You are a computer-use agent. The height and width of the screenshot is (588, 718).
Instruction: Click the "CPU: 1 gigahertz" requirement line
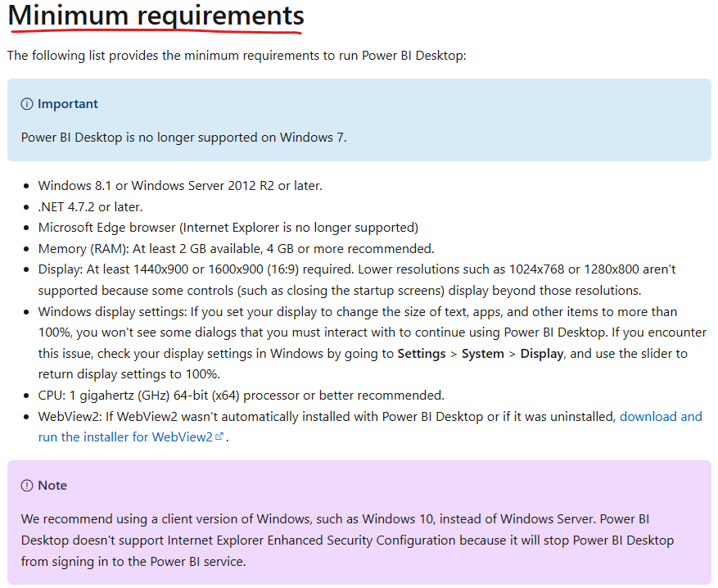[242, 396]
